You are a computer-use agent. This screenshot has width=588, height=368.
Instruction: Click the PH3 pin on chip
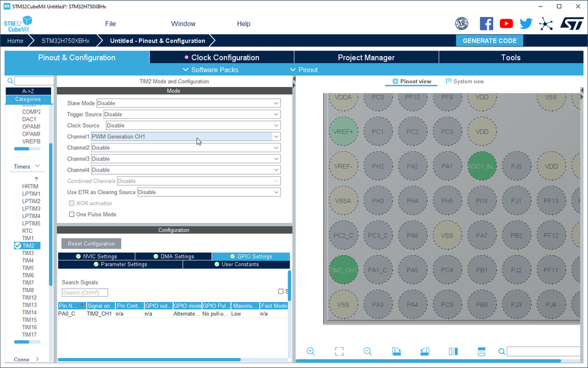coord(378,200)
